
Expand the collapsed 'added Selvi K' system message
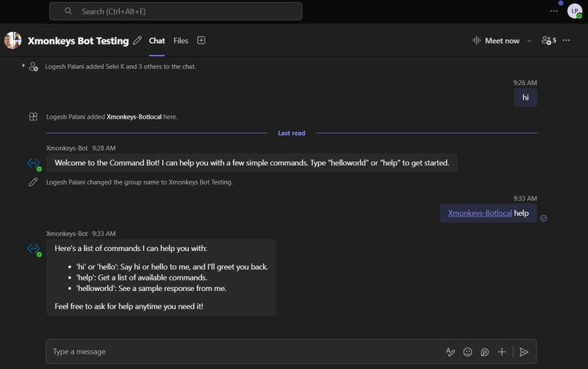click(x=24, y=66)
